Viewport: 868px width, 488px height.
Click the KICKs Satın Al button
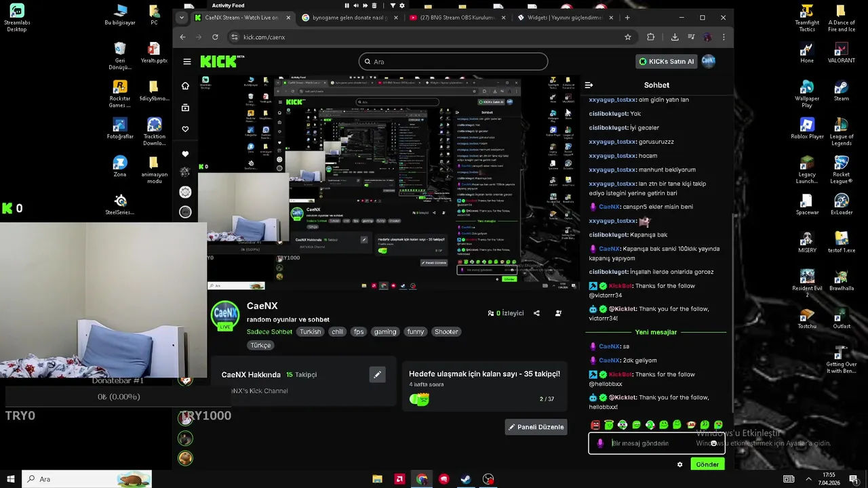[x=667, y=62]
